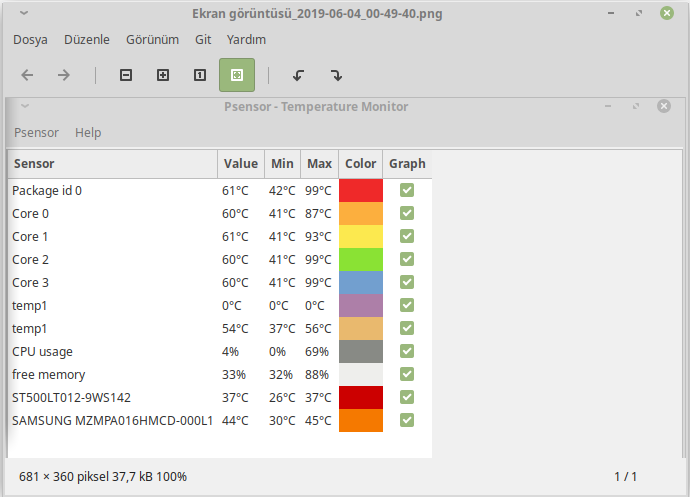
Task: Toggle graph checkbox for ST500LT012-9WS142
Action: pyautogui.click(x=407, y=397)
